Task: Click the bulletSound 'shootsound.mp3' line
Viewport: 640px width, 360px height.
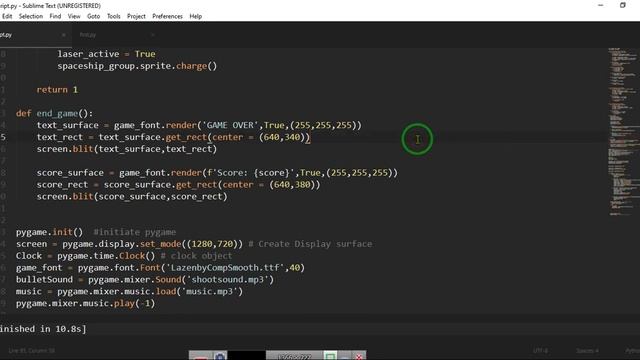Action: 145,280
